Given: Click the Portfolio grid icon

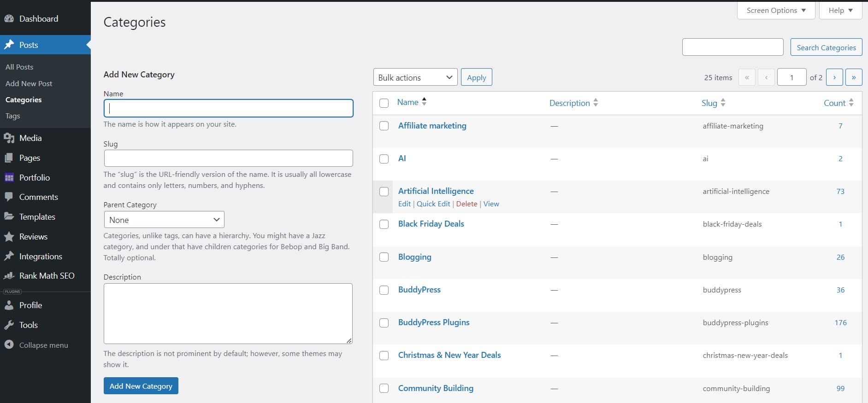Looking at the screenshot, I should [9, 178].
